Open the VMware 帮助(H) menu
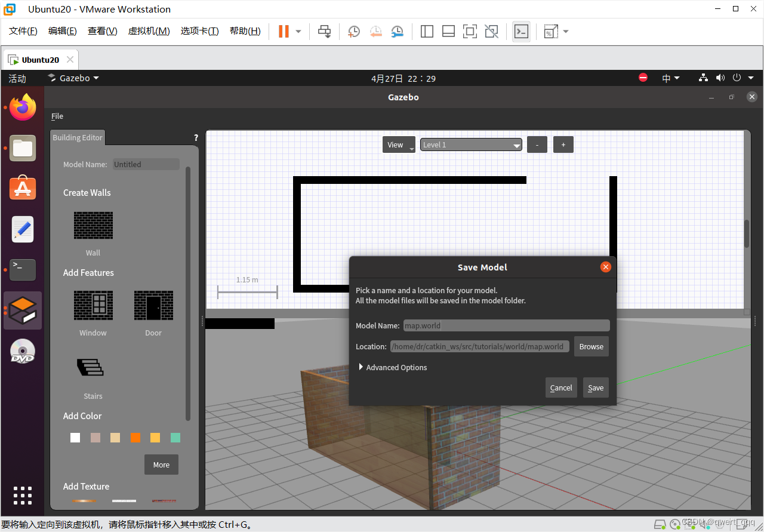The width and height of the screenshot is (764, 532). [x=245, y=31]
